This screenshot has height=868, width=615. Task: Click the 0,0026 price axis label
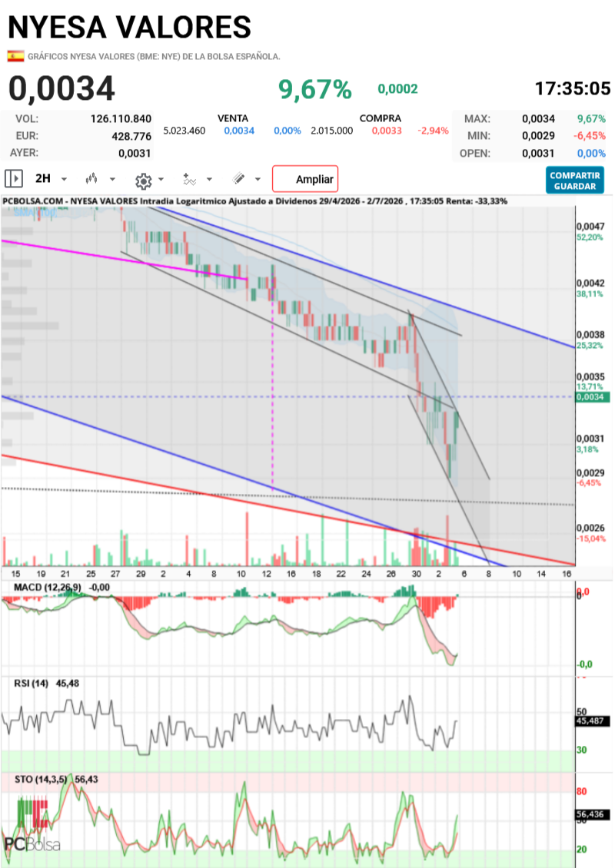[x=590, y=528]
